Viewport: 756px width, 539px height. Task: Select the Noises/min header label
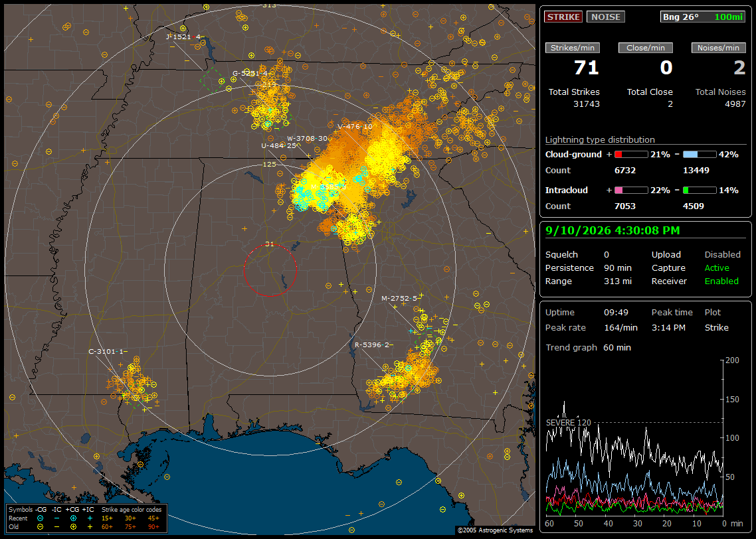[x=718, y=48]
